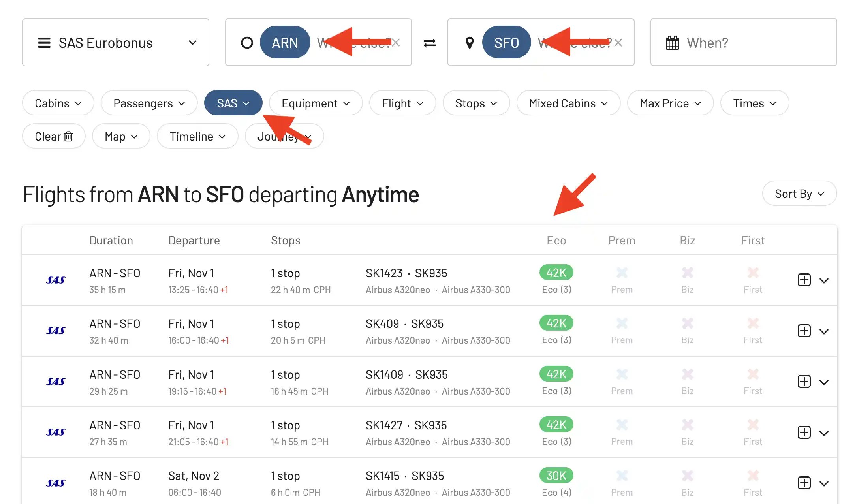Clear SFO from the destination field
The height and width of the screenshot is (504, 857).
[618, 42]
